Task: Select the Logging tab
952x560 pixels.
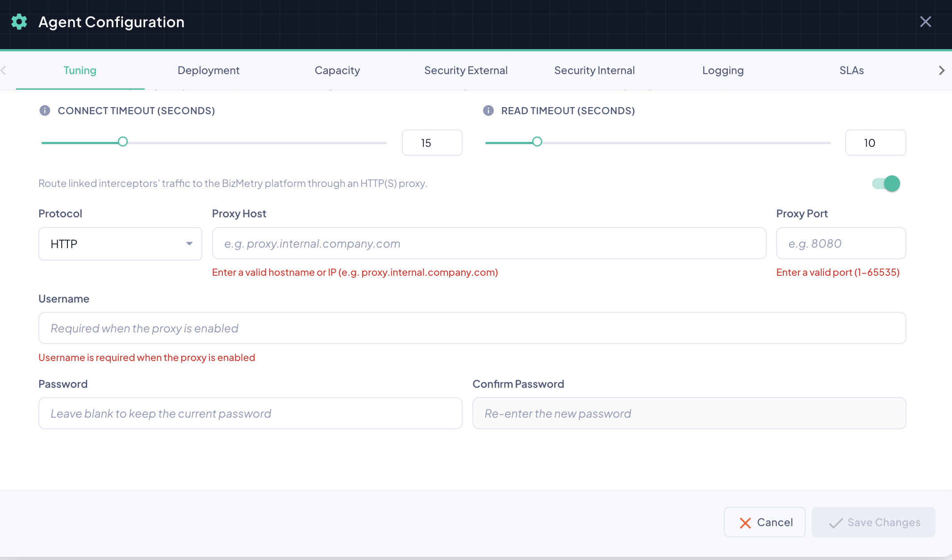Action: coord(723,71)
